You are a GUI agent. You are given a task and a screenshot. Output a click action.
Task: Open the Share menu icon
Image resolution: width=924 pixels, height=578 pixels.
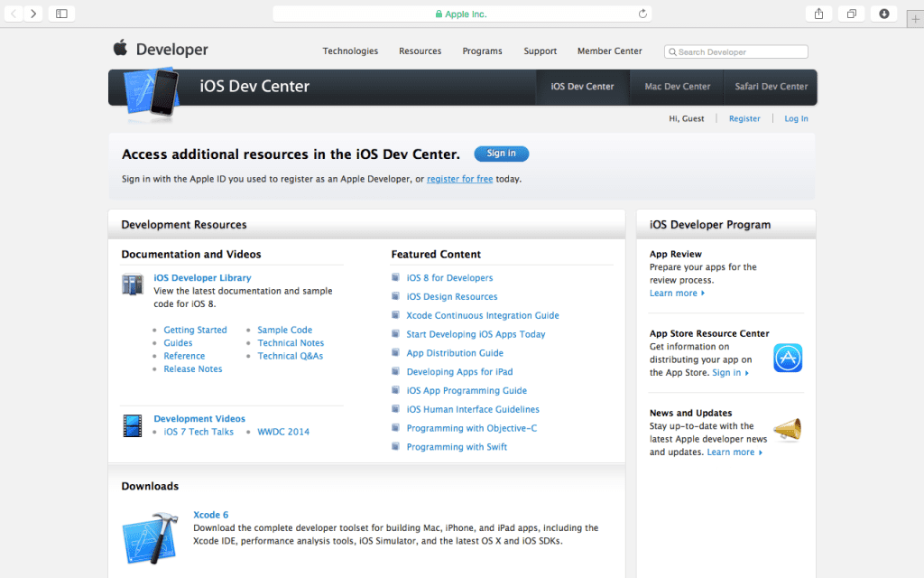(x=818, y=14)
